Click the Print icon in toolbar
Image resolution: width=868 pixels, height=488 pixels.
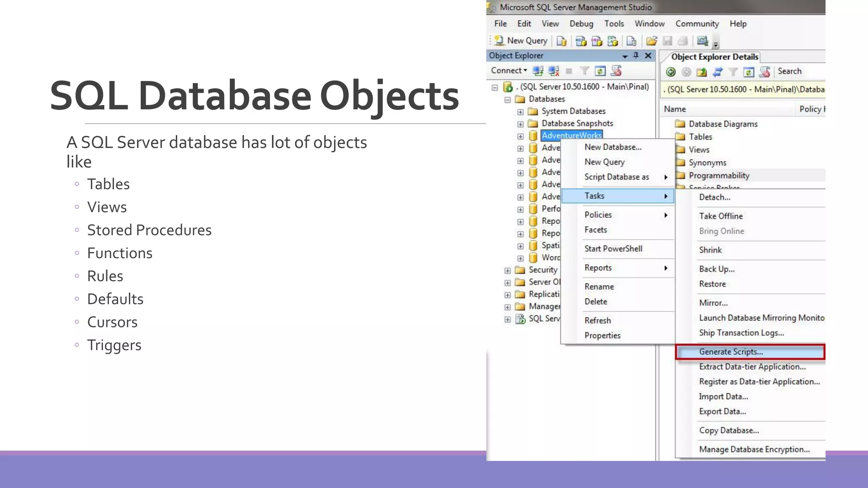[683, 41]
